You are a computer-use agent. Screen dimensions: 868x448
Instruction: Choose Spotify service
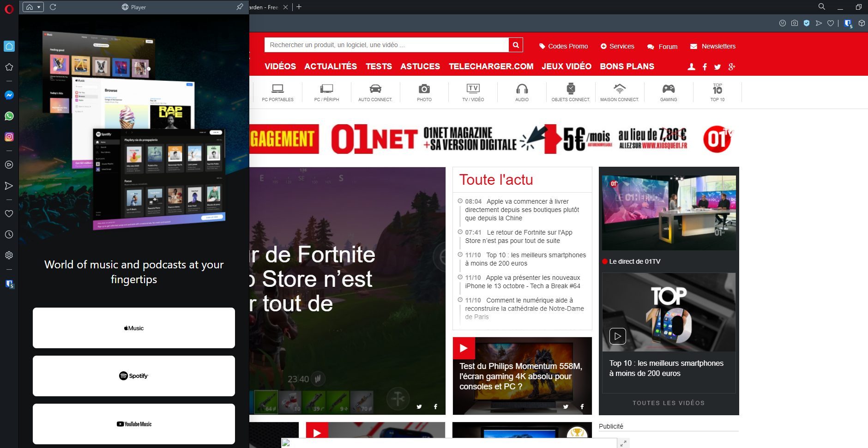click(134, 376)
